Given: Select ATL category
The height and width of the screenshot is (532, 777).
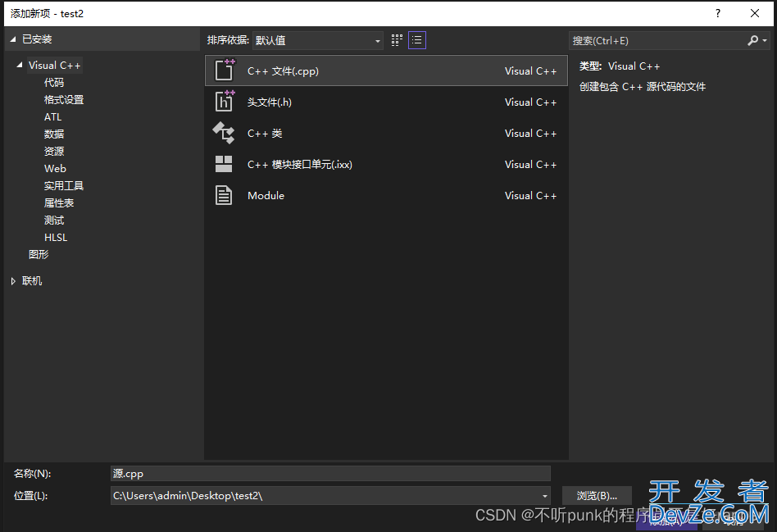Looking at the screenshot, I should coord(53,117).
